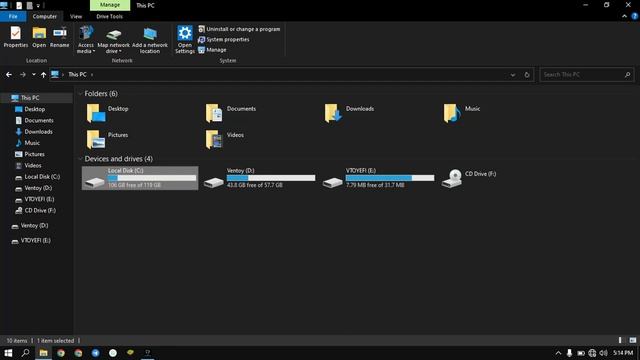Click This PC in the address bar
640x360 pixels.
point(77,75)
